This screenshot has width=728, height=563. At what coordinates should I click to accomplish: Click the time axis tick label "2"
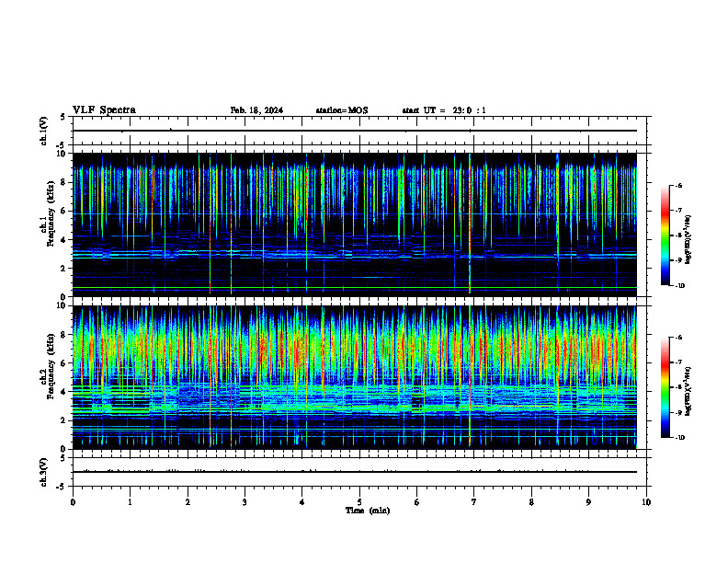(188, 502)
